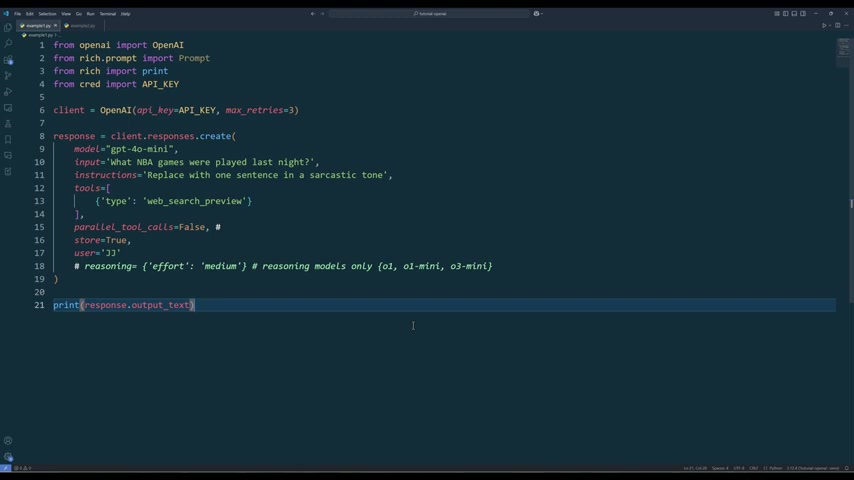This screenshot has width=854, height=480.
Task: Open the File menu
Action: click(x=17, y=14)
